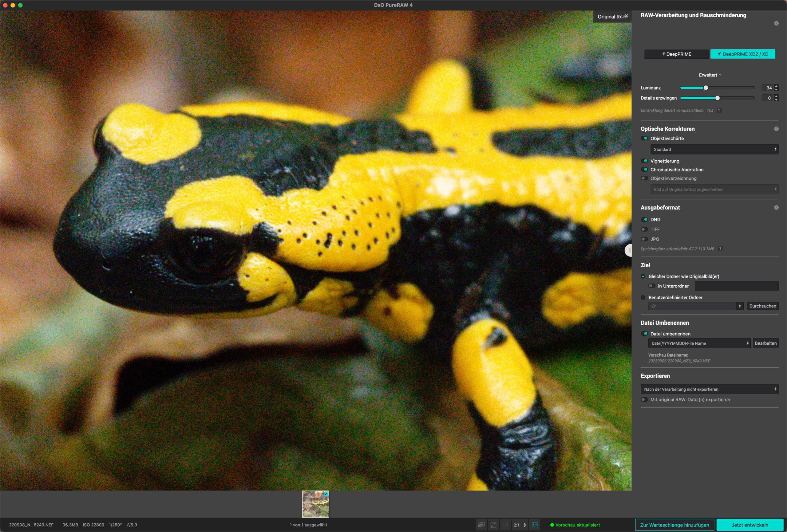This screenshot has height=532, width=787.
Task: Click the star favorites icon in the custom folder field
Action: tap(654, 306)
